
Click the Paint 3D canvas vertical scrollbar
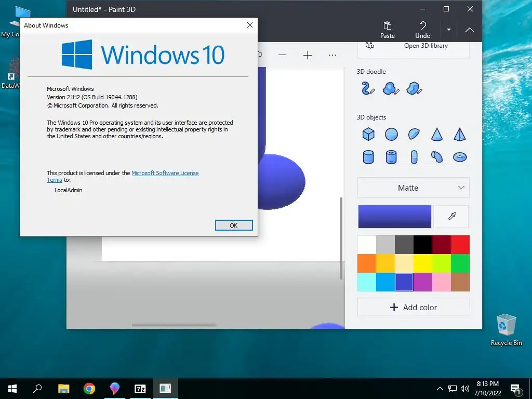coord(341,238)
